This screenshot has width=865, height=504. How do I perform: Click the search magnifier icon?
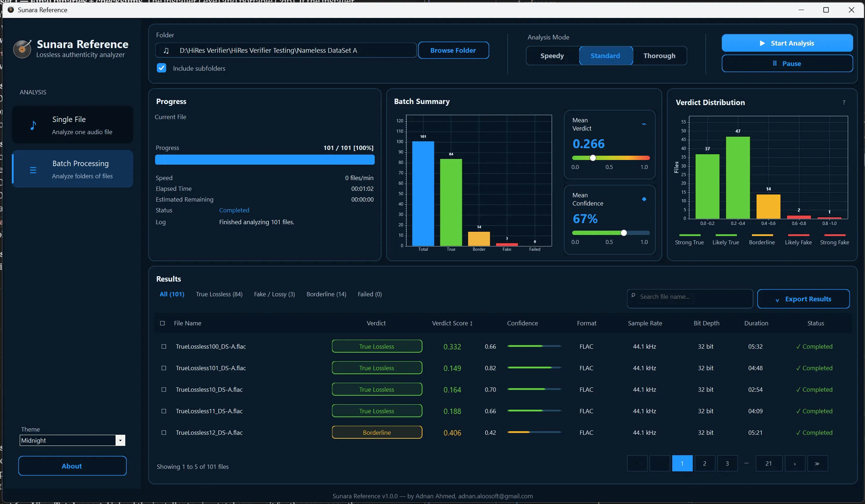tap(633, 296)
